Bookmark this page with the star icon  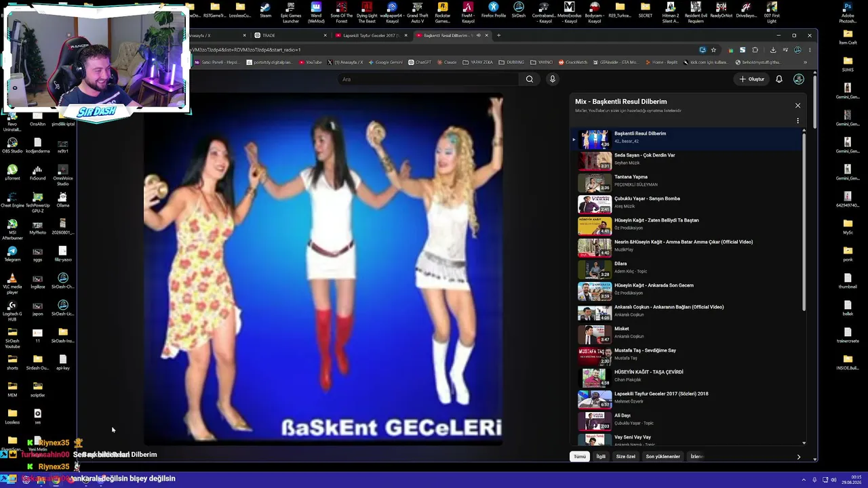(713, 49)
